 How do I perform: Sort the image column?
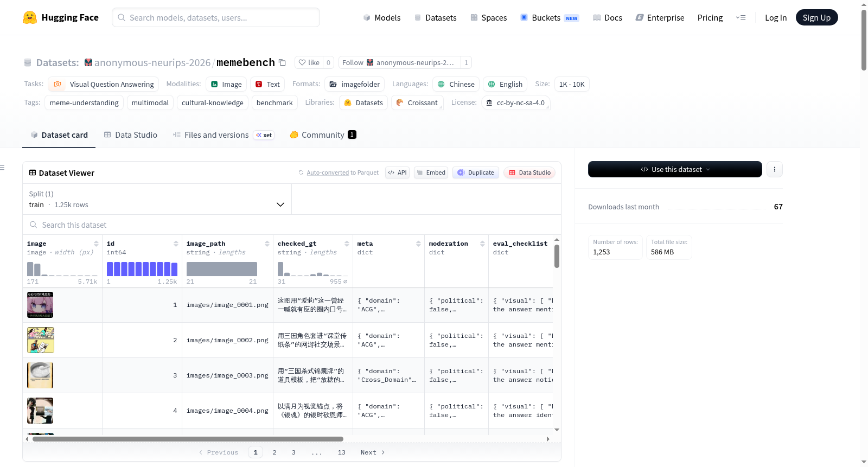point(96,244)
